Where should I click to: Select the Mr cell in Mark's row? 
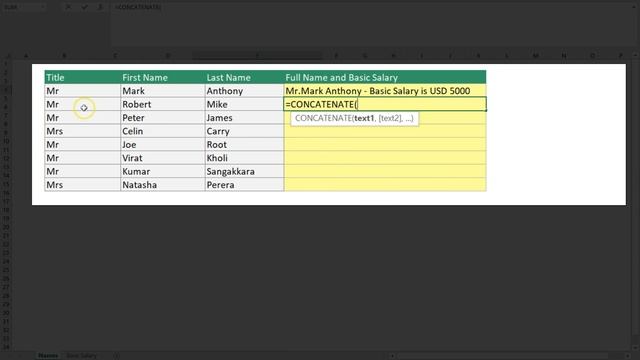coord(82,91)
